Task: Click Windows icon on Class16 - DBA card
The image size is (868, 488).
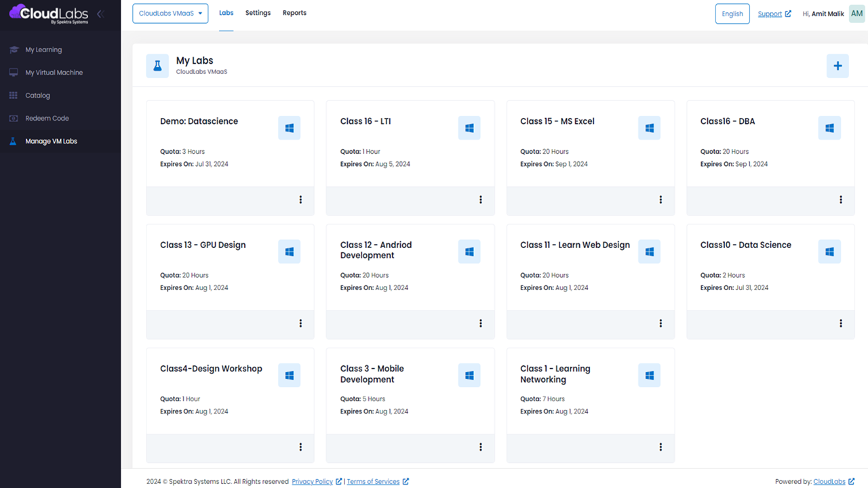Action: (x=829, y=128)
